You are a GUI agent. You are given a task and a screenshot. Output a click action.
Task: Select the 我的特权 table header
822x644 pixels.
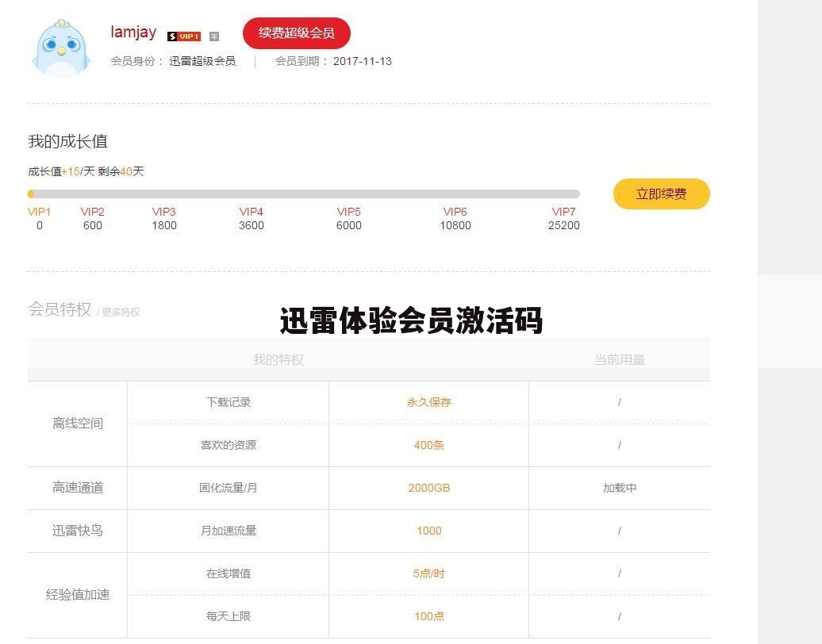[278, 360]
